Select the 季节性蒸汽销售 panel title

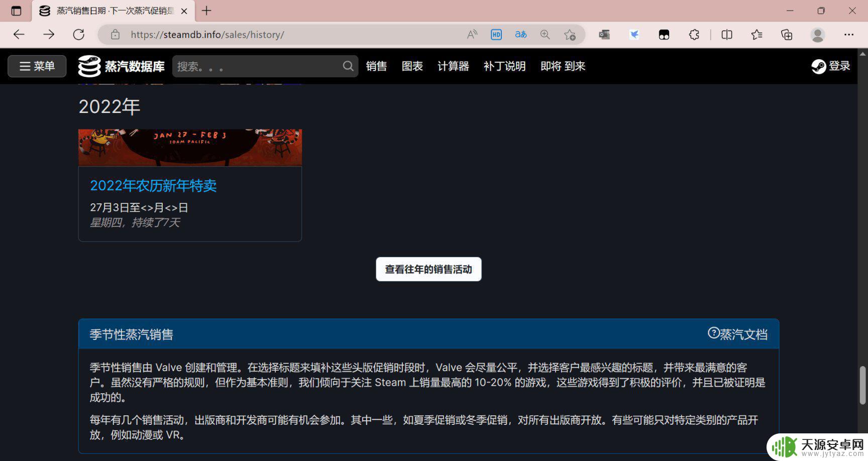pyautogui.click(x=132, y=334)
